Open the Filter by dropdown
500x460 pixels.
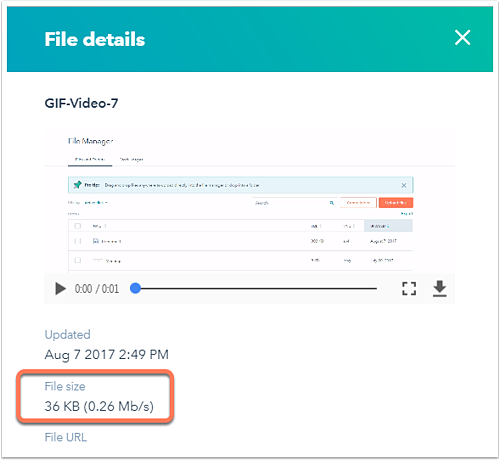96,203
